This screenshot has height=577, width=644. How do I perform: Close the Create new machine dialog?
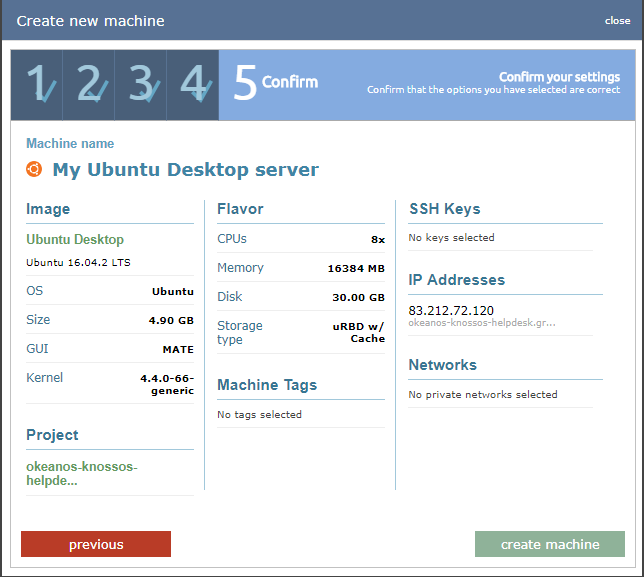tap(617, 21)
